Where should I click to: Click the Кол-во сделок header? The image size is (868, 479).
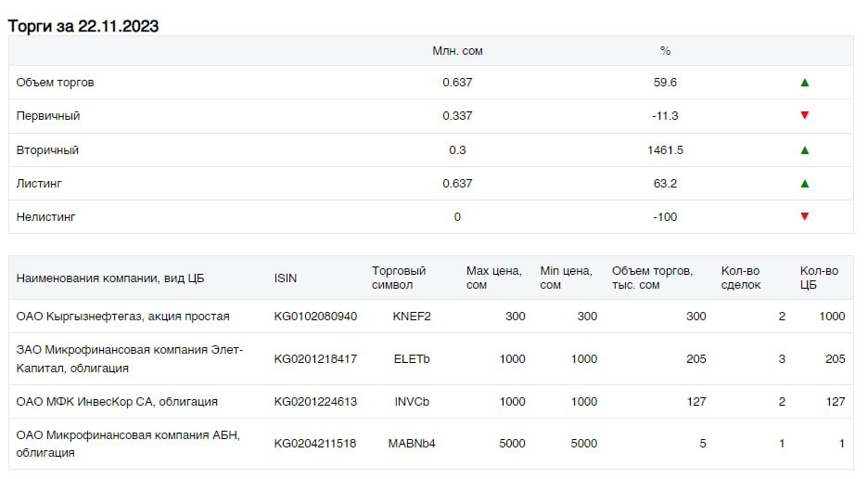(x=741, y=278)
